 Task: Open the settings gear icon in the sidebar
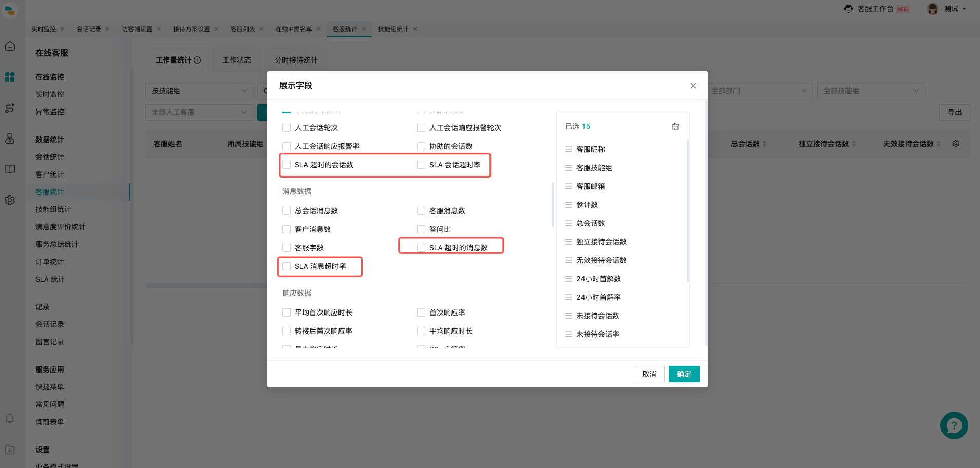coord(10,200)
